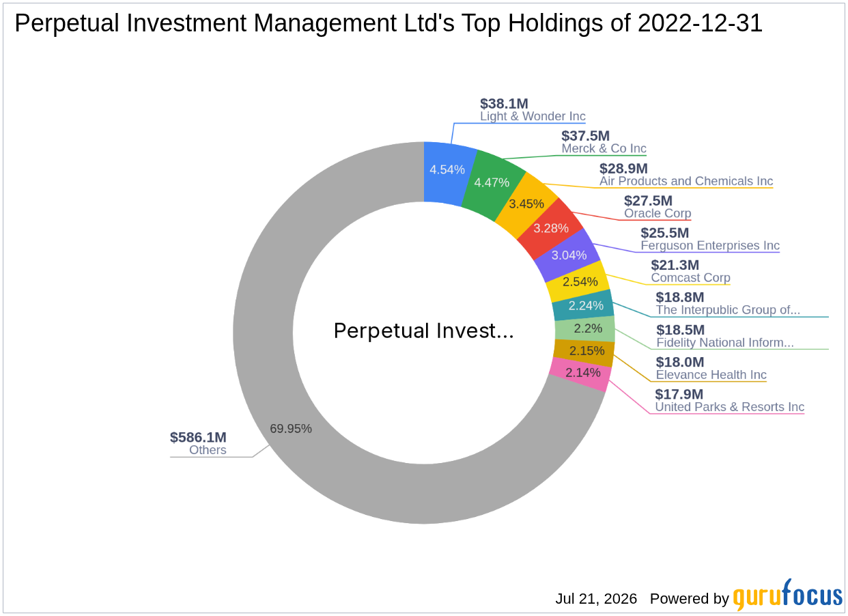The height and width of the screenshot is (616, 848).
Task: Click the Powered by text
Action: [690, 599]
